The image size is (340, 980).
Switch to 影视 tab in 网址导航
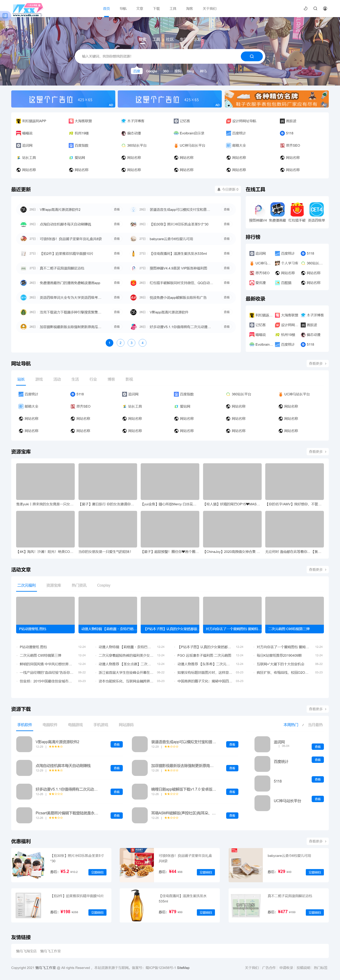click(x=129, y=379)
